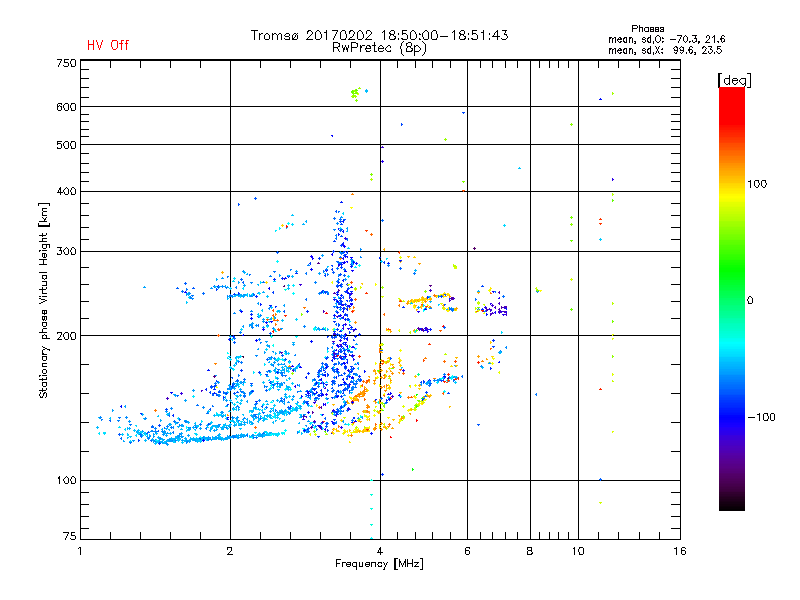Click the "Phases" header in the top-right
This screenshot has width=800, height=600.
(x=647, y=29)
